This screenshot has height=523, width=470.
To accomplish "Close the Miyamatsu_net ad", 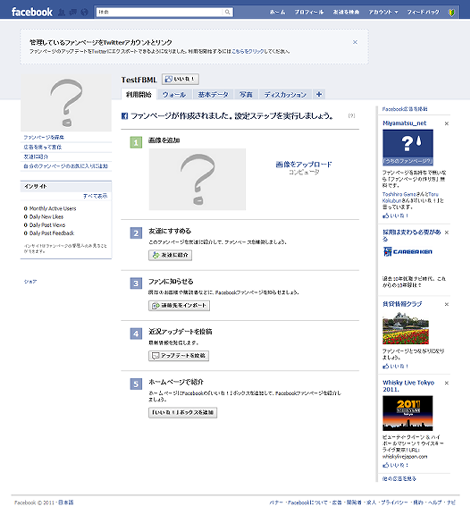I will [447, 123].
